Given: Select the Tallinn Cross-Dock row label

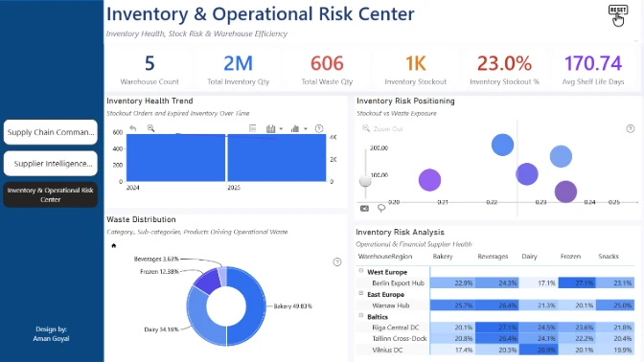Looking at the screenshot, I should (400, 339).
